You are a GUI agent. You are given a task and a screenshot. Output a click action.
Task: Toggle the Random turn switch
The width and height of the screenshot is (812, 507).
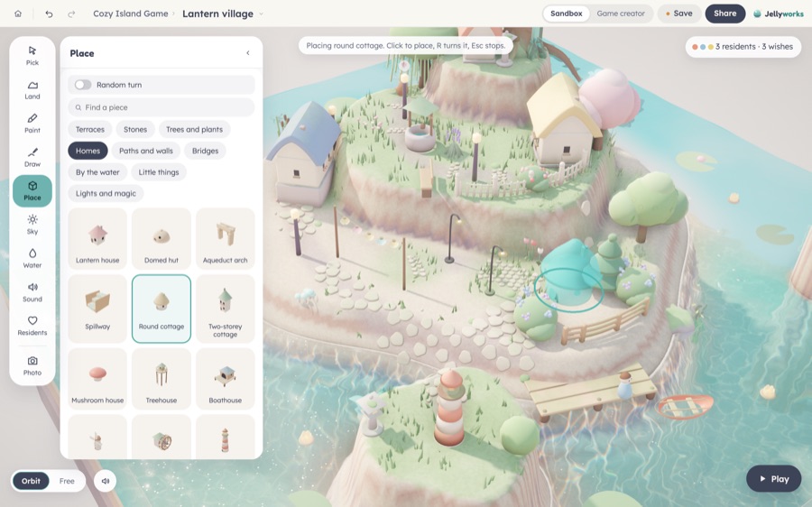[83, 85]
